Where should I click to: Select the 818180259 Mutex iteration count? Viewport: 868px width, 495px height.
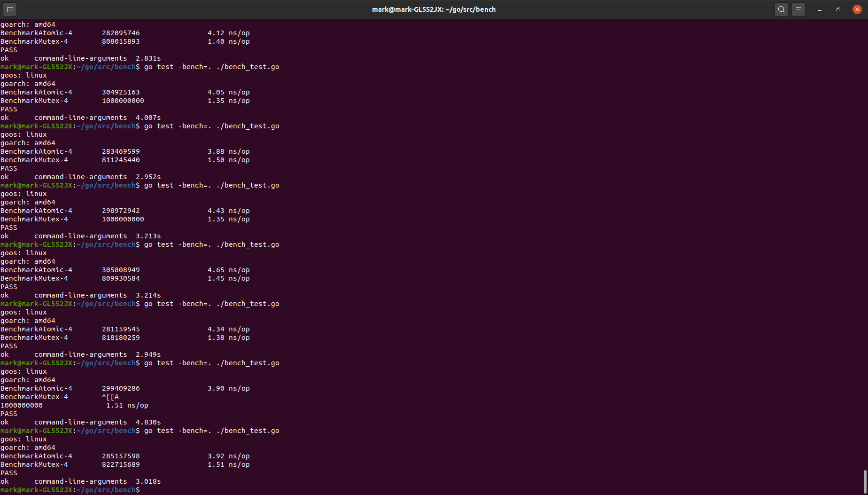(121, 338)
